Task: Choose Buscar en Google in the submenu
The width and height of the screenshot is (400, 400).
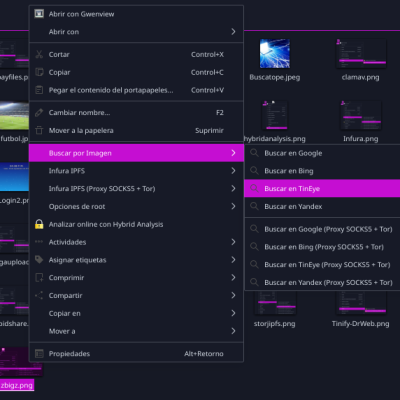Action: 322,153
